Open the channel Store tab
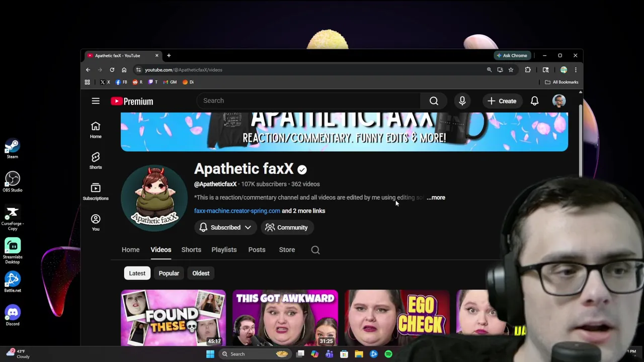Screen dimensions: 644x362 click(287, 250)
